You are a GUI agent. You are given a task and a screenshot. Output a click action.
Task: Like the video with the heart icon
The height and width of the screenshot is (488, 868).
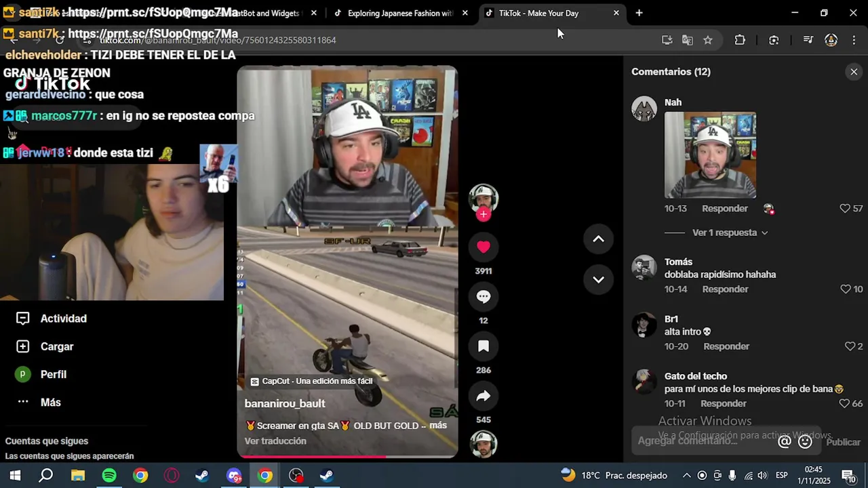click(x=484, y=247)
